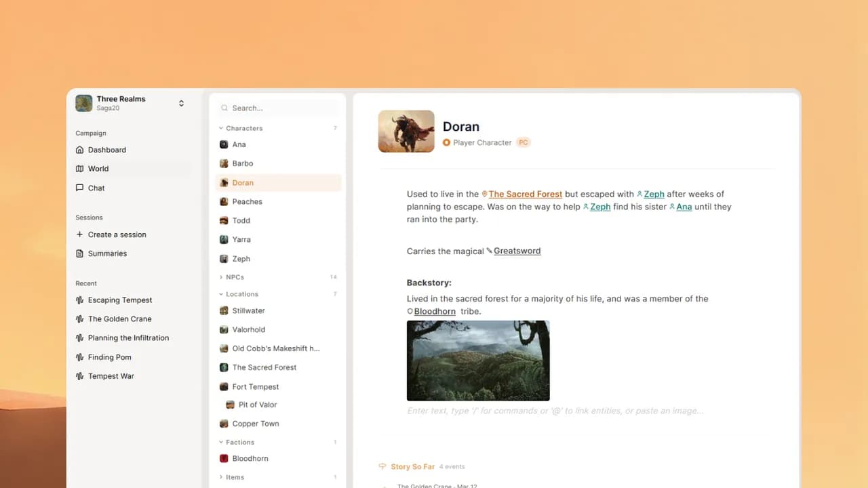Click the World map icon
The height and width of the screenshot is (488, 868).
point(80,169)
